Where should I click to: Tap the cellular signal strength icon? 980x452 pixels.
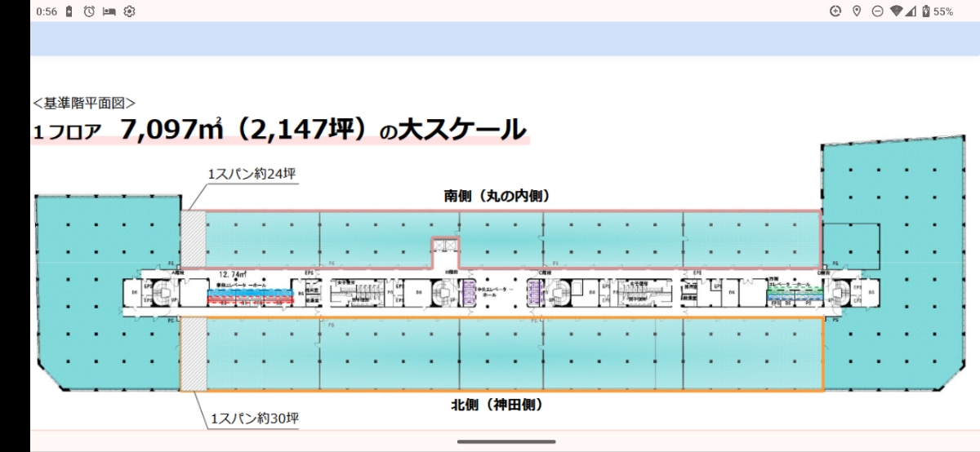click(911, 11)
